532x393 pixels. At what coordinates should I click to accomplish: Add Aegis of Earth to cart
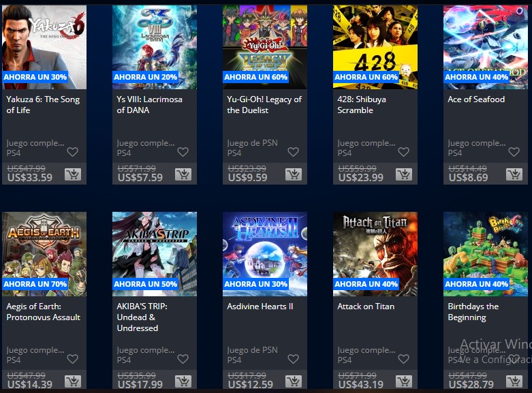73,381
